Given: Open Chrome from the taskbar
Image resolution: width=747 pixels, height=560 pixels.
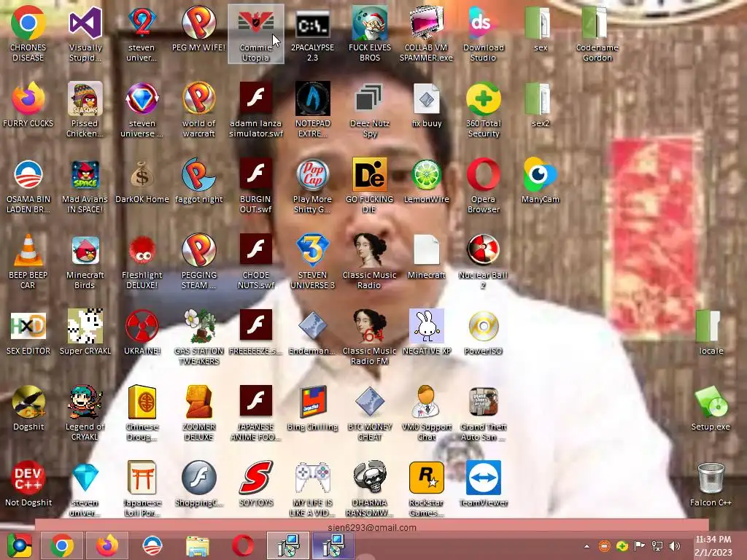Looking at the screenshot, I should [x=62, y=545].
